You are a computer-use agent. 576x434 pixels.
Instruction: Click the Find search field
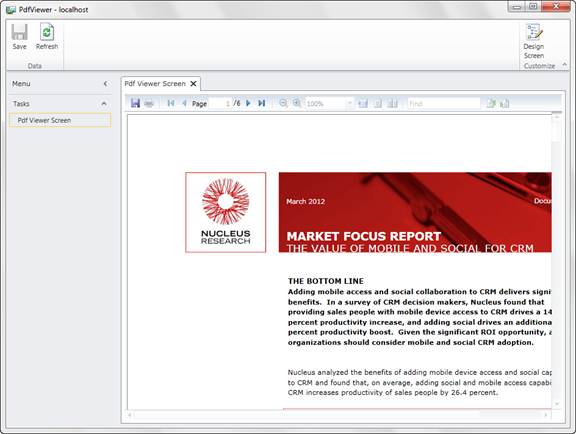pos(444,104)
